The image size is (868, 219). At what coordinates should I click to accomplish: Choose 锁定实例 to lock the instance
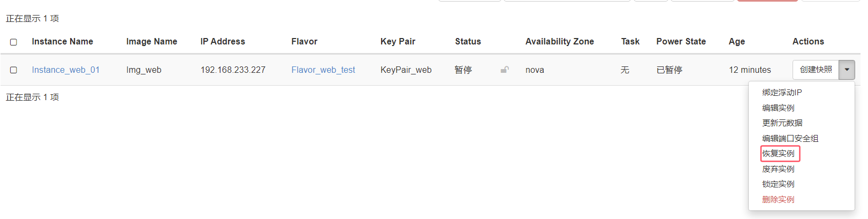pyautogui.click(x=778, y=184)
